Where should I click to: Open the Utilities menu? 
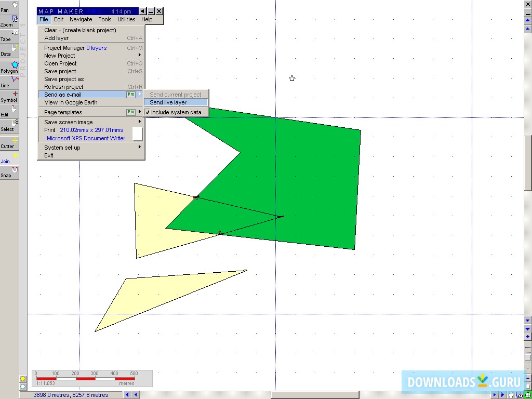click(x=126, y=19)
